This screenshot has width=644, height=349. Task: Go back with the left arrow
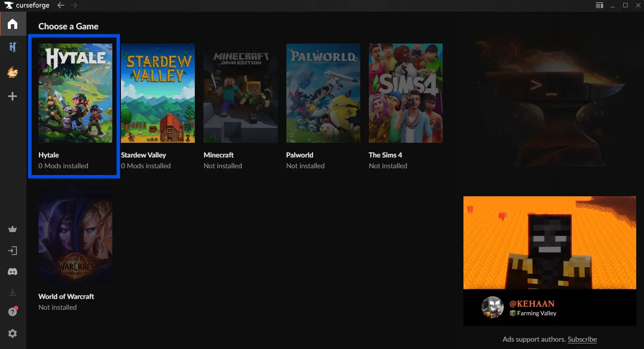tap(61, 5)
